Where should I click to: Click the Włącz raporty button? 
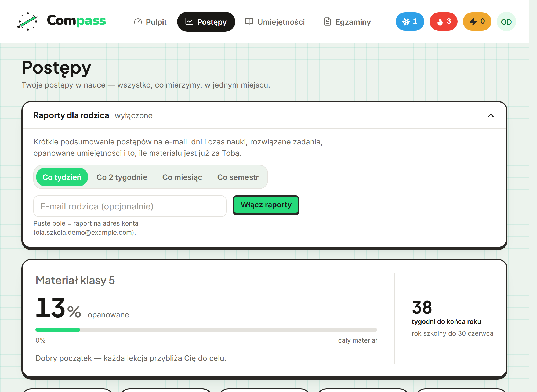[266, 205]
